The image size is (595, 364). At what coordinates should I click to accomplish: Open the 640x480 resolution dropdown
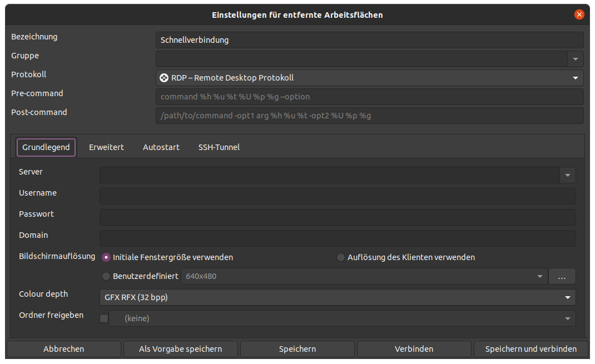click(x=364, y=276)
